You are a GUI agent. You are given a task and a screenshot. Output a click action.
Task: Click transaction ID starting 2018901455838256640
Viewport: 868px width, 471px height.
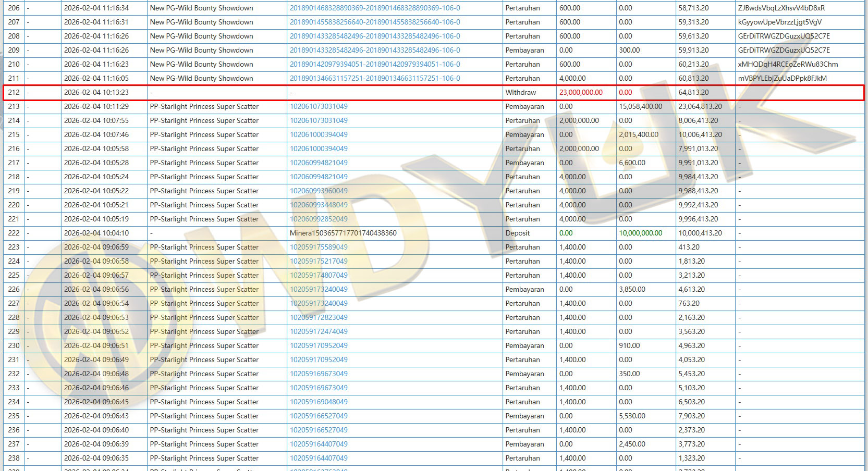(374, 22)
